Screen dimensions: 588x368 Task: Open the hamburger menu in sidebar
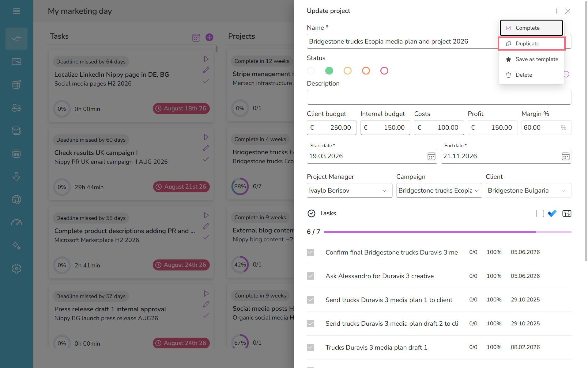[x=17, y=11]
